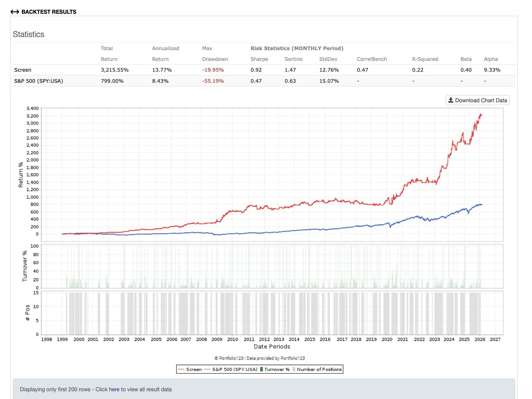The image size is (532, 399).
Task: Click the 3,400 label on the return axis
Action: (x=33, y=108)
